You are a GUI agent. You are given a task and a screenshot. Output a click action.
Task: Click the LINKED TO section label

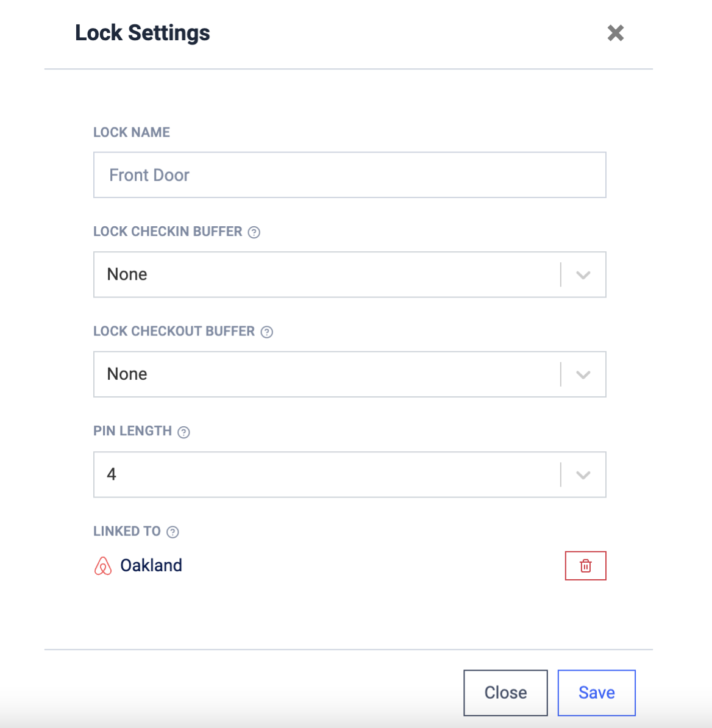point(127,531)
